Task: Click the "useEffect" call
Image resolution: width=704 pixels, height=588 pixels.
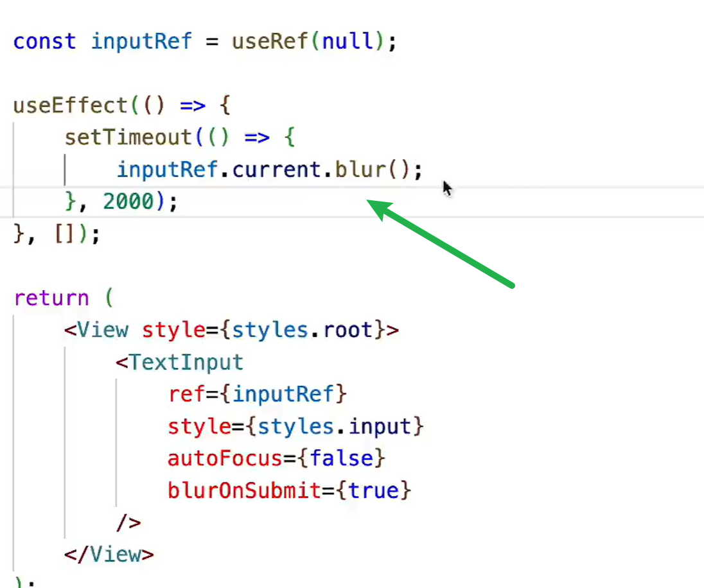Action: click(71, 105)
